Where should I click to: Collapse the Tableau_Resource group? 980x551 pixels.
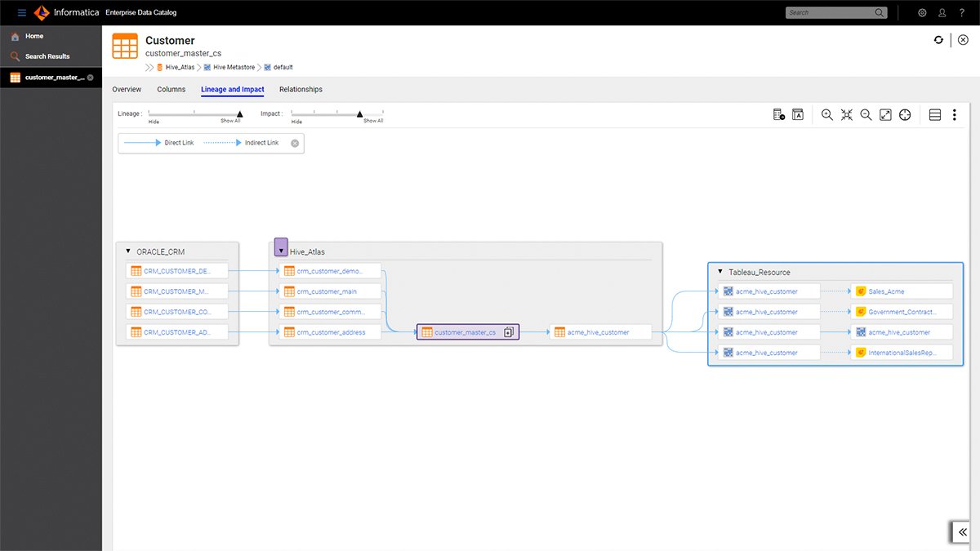point(719,272)
